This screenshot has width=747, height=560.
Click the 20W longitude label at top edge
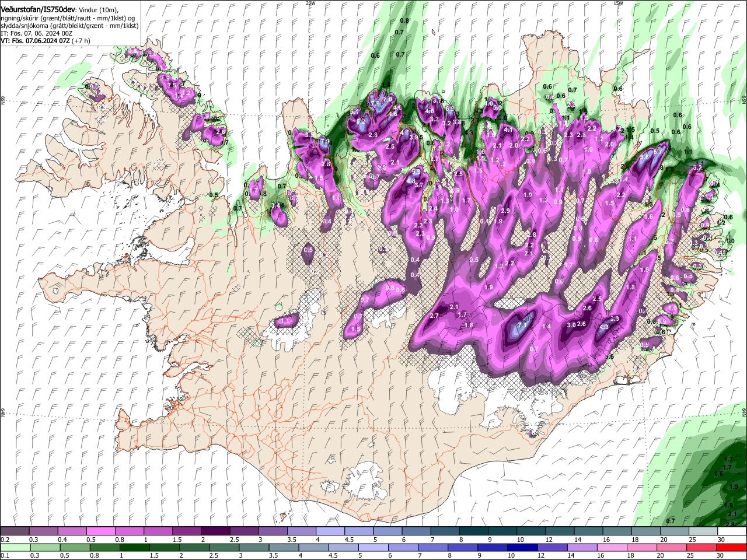click(x=310, y=2)
